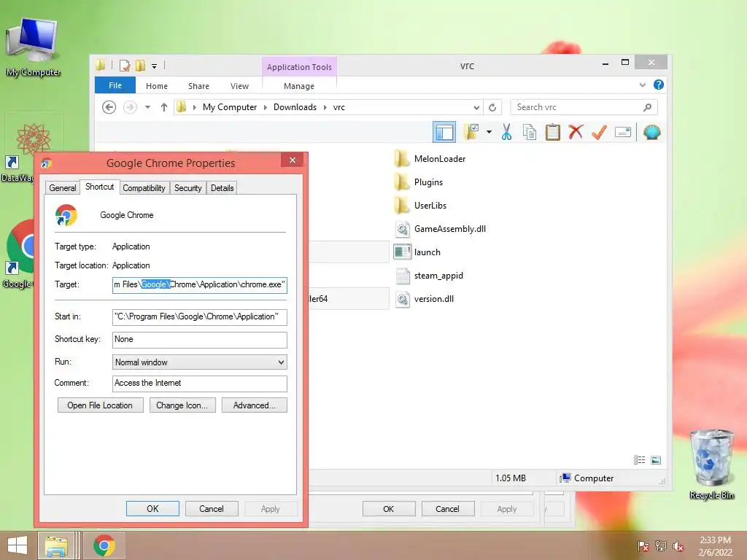Image resolution: width=747 pixels, height=560 pixels.
Task: Click in the Shortcut key field
Action: (200, 340)
